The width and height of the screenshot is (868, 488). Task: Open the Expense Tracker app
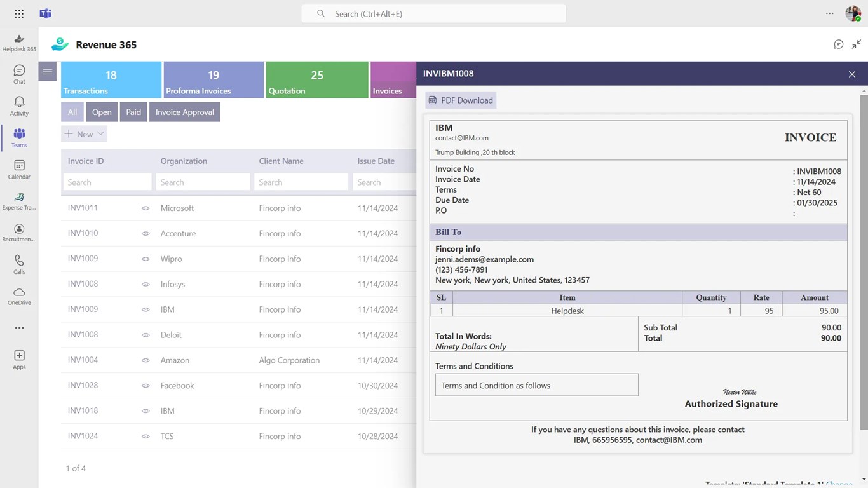point(19,201)
